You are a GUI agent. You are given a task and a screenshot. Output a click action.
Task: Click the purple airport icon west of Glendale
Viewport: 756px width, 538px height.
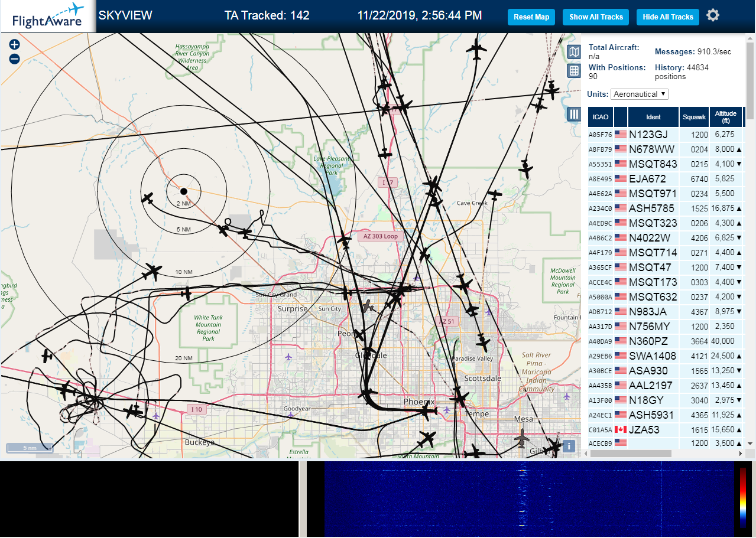(x=288, y=357)
